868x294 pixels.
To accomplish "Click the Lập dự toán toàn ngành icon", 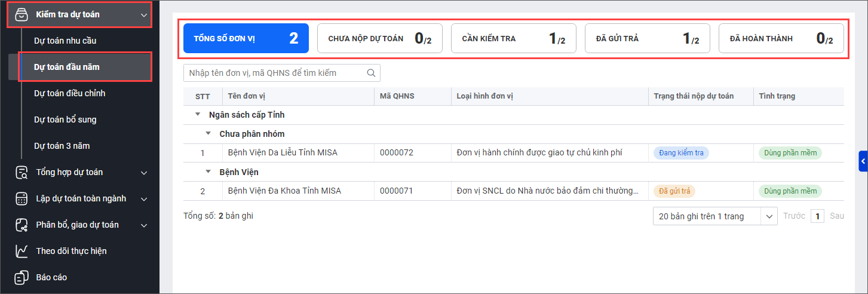I will (22, 199).
